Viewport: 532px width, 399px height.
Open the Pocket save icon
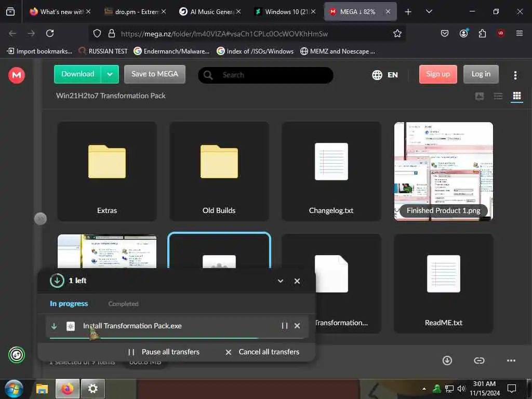coord(445,33)
